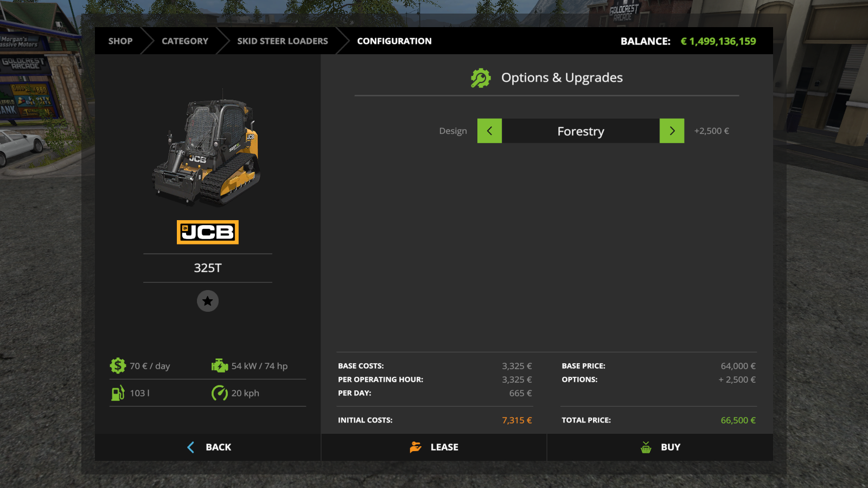
Task: Buy the JCB 325T loader
Action: (x=660, y=447)
